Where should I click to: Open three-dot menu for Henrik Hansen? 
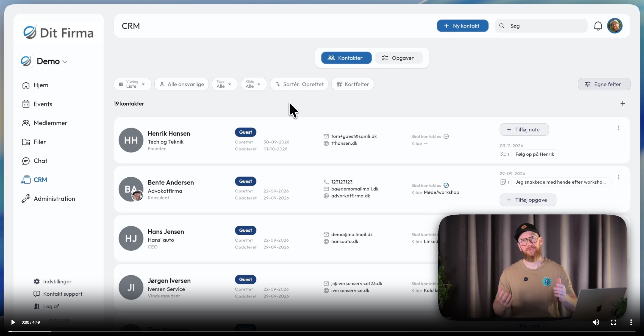tap(618, 128)
